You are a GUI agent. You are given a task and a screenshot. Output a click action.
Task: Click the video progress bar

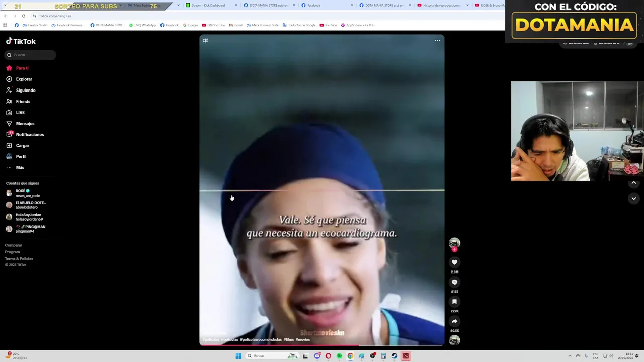click(x=322, y=345)
